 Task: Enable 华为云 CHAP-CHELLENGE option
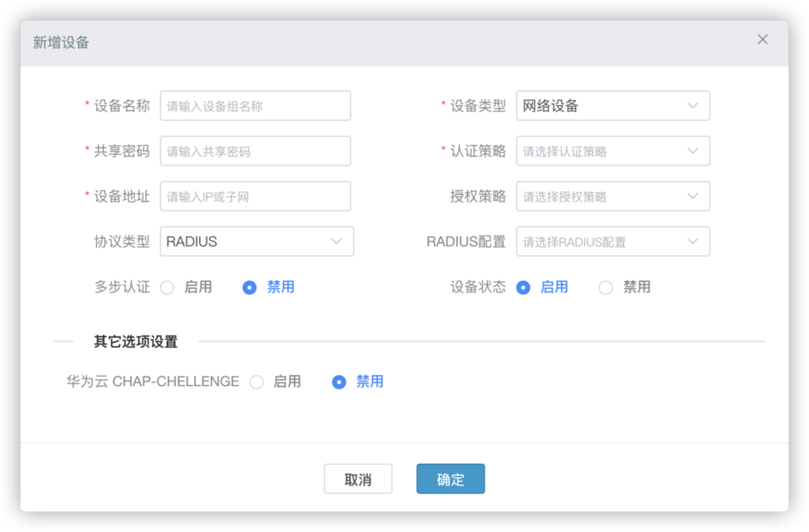point(257,382)
